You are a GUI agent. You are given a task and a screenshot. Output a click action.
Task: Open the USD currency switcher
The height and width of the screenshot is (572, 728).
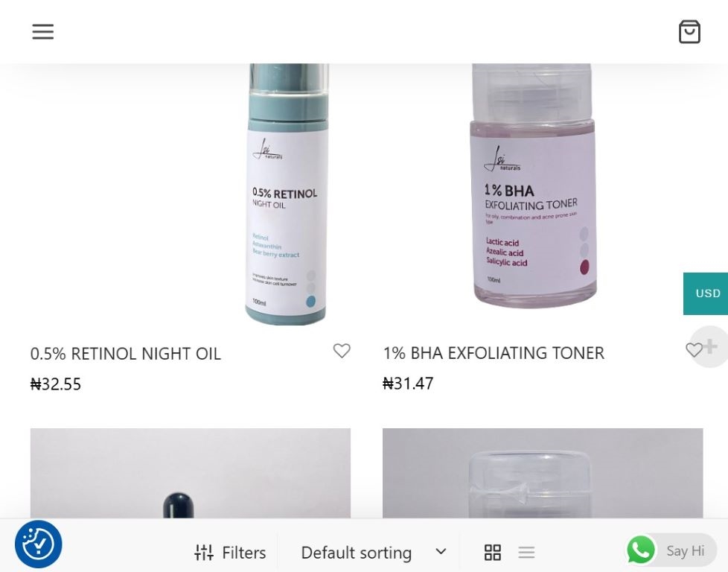[706, 293]
